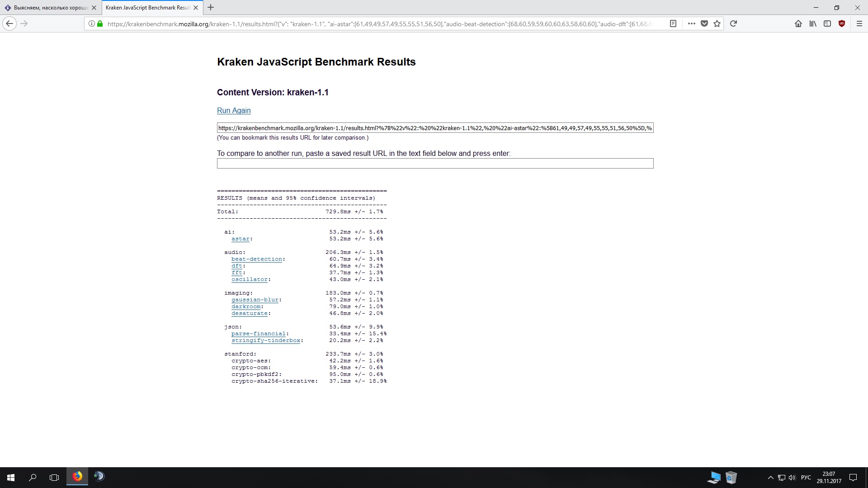Click the Run Again link
Viewport: 868px width, 488px height.
(233, 110)
